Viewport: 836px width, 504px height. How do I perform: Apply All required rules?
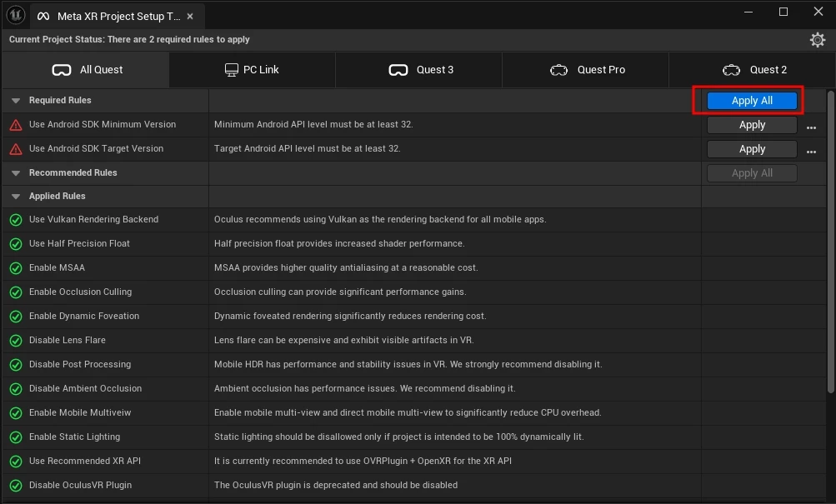click(752, 101)
